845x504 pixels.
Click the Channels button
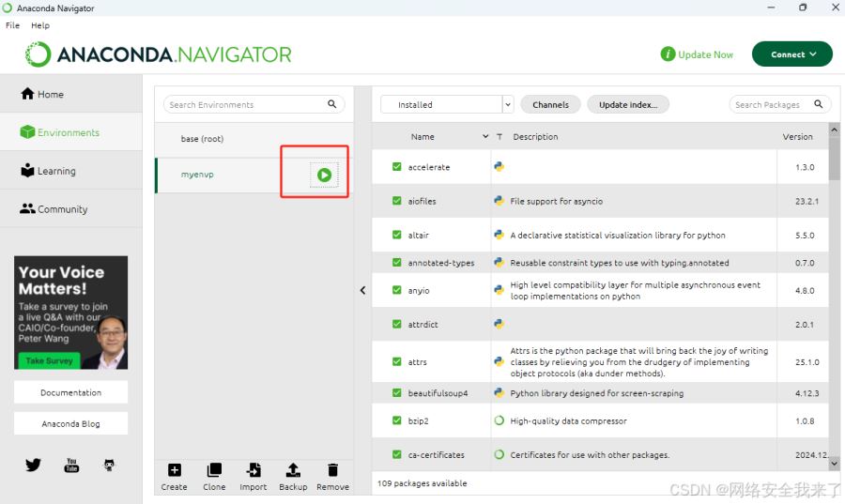(x=551, y=104)
